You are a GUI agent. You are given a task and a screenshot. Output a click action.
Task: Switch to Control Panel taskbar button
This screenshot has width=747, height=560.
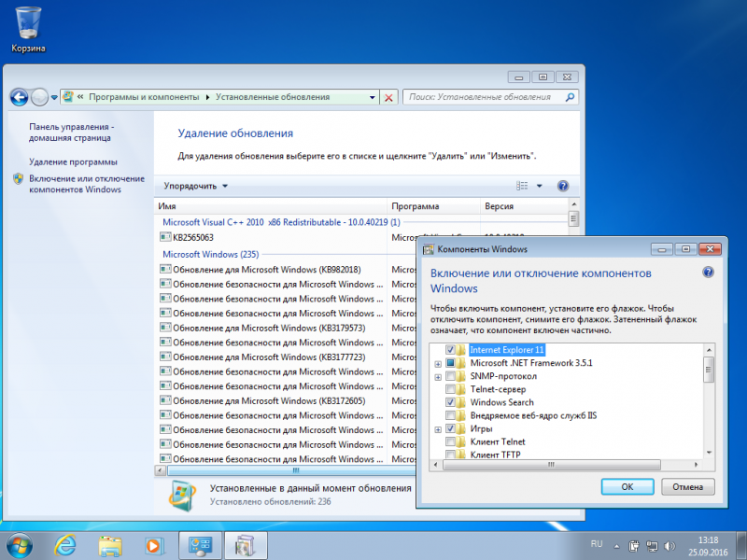pyautogui.click(x=200, y=546)
